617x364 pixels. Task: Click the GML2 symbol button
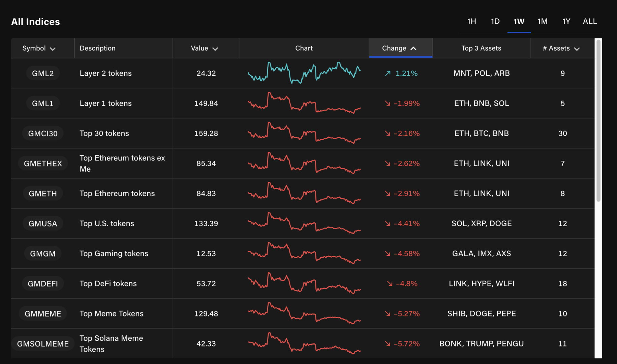[43, 73]
